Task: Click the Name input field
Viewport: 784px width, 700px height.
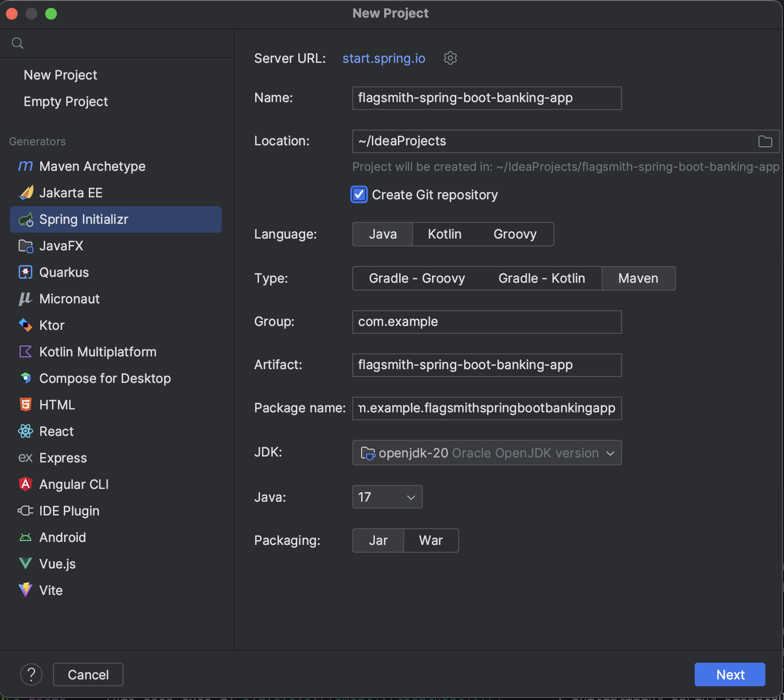Action: tap(487, 98)
